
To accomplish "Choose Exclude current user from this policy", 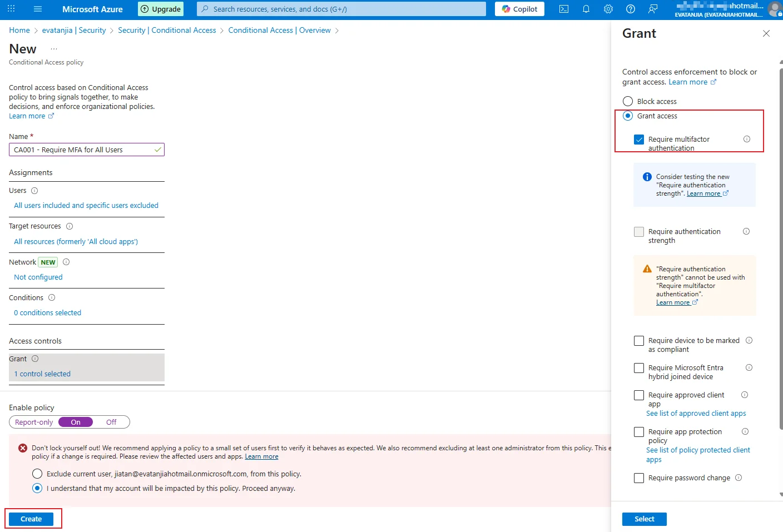I will (x=37, y=474).
